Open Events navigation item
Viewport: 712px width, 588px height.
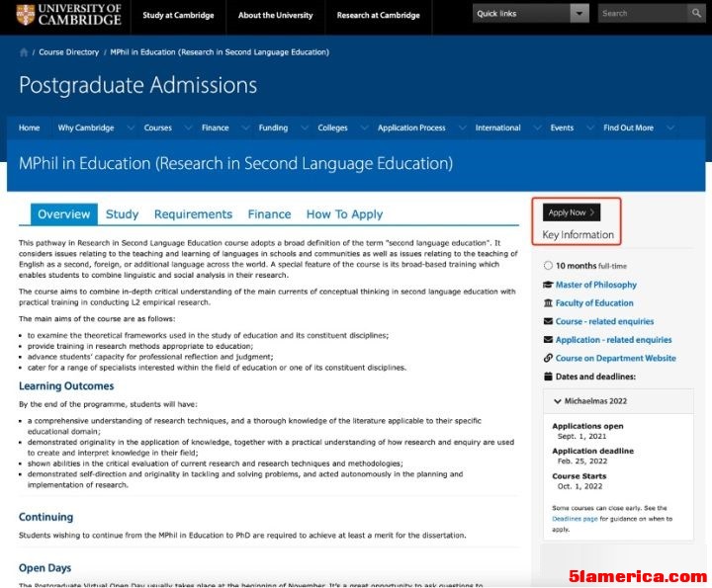562,127
